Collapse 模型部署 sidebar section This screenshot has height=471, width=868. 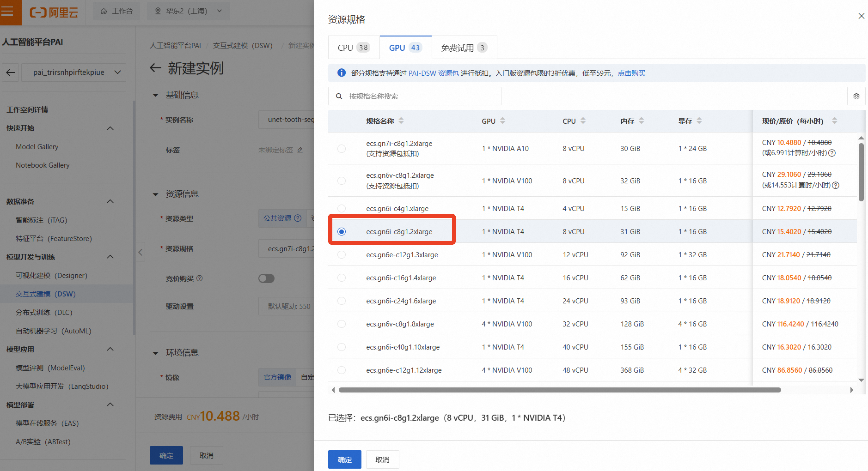click(110, 405)
